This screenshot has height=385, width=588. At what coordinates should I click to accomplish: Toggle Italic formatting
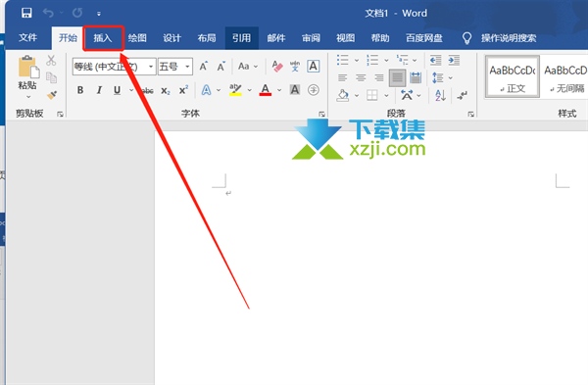[99, 90]
